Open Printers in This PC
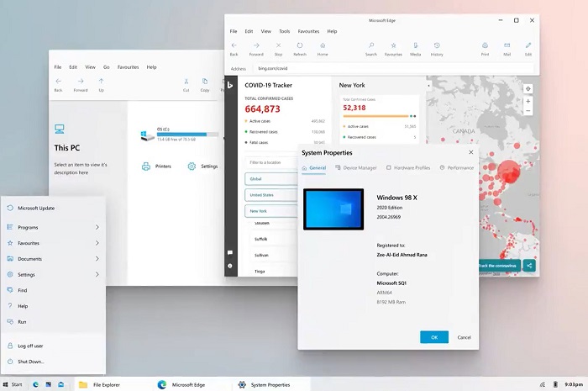588x391 pixels. [x=157, y=166]
